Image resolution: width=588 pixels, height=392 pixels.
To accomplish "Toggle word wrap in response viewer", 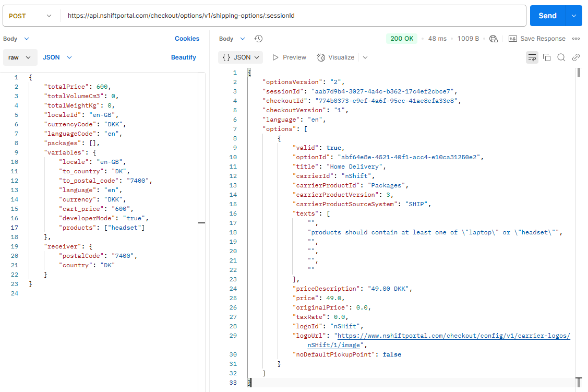I will pyautogui.click(x=532, y=57).
